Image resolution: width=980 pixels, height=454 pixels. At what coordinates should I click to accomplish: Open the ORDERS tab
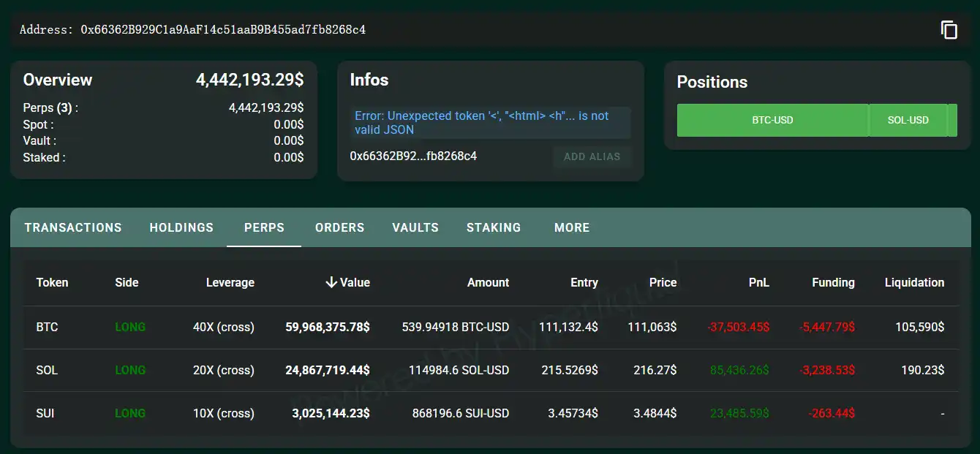pyautogui.click(x=339, y=227)
